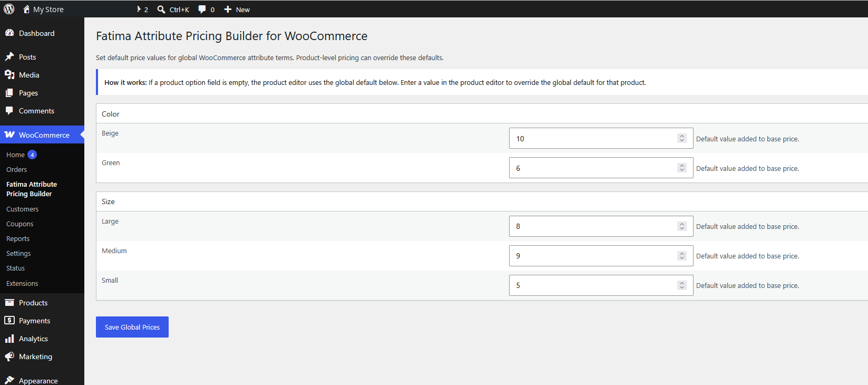Open Customers submenu link
This screenshot has height=385, width=868.
pos(22,209)
